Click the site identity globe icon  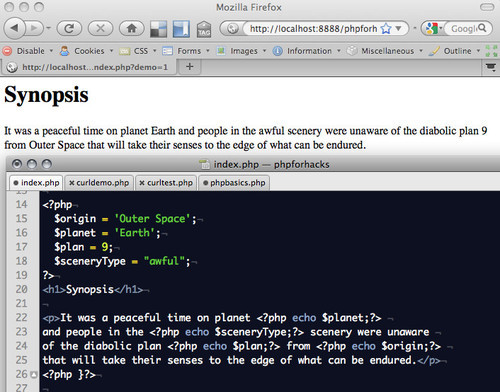click(232, 29)
